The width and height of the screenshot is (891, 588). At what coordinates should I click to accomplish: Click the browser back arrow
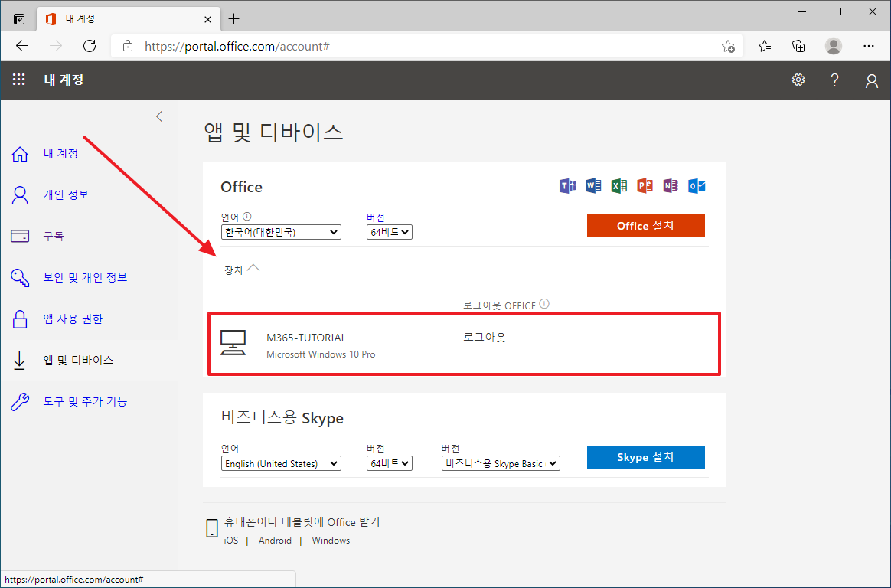(x=22, y=46)
